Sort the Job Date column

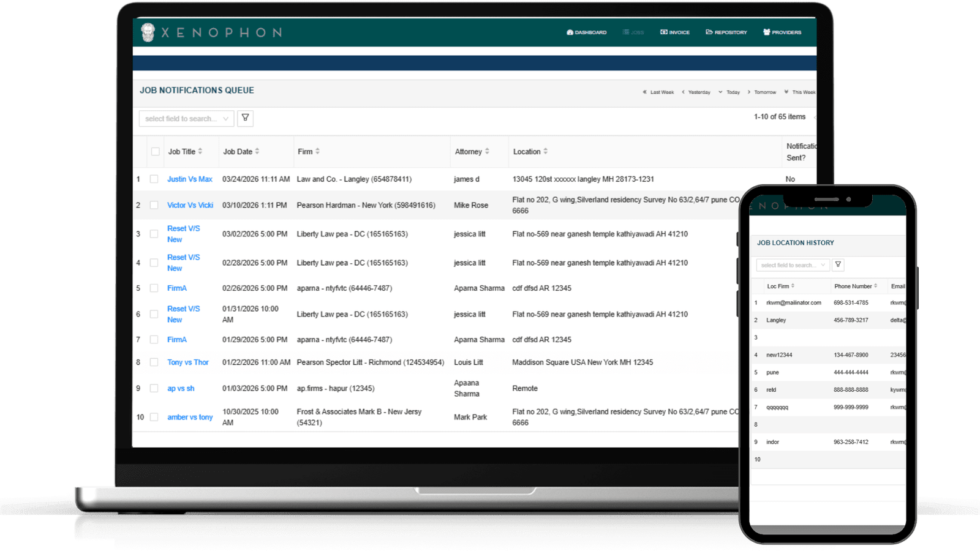[x=257, y=151]
